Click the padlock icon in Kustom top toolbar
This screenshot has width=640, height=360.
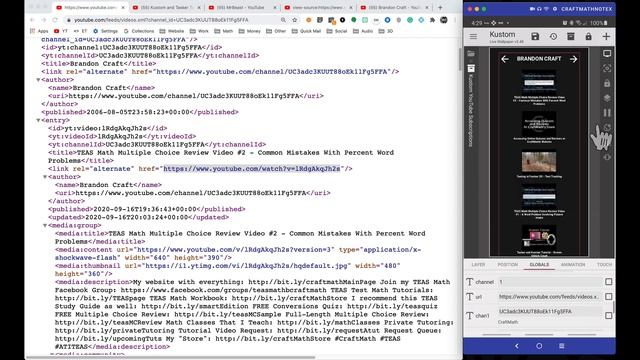click(x=588, y=36)
